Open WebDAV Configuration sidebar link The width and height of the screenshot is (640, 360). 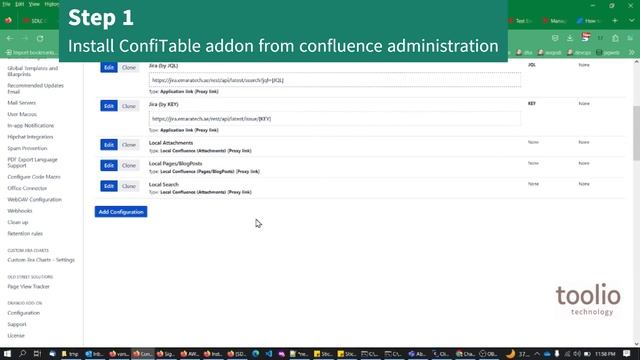coord(35,200)
